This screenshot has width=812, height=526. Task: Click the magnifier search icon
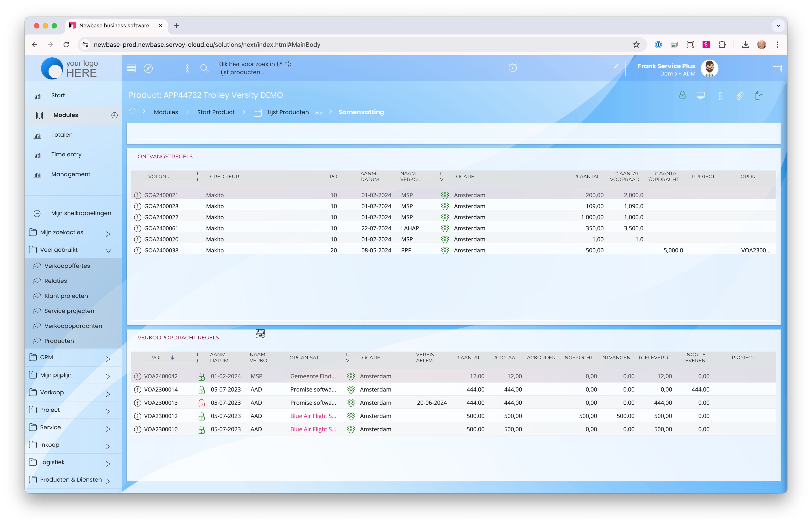[204, 69]
